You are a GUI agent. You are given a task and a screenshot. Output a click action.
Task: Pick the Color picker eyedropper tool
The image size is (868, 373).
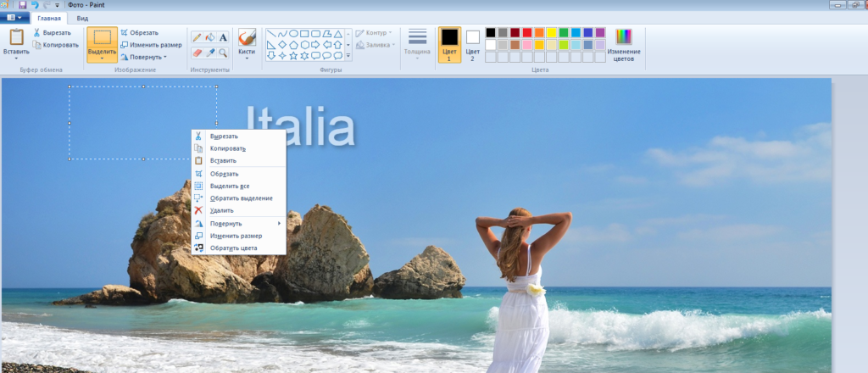point(210,53)
